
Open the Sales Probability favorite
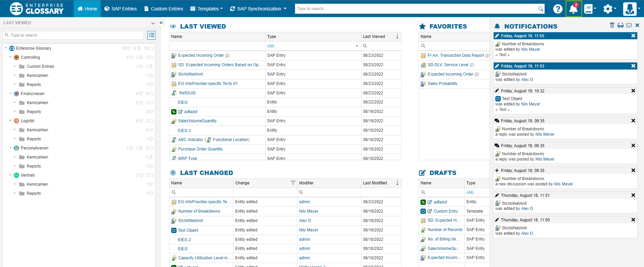pos(442,84)
